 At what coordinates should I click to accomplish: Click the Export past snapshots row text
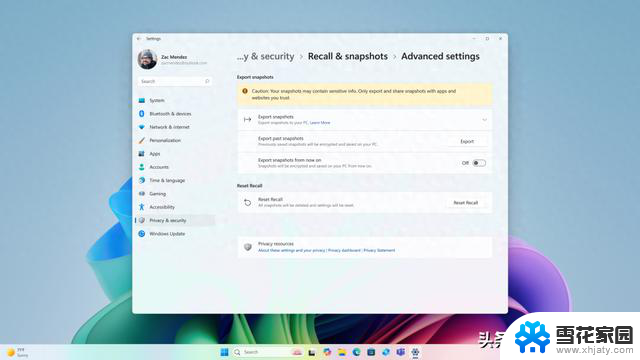(x=281, y=139)
